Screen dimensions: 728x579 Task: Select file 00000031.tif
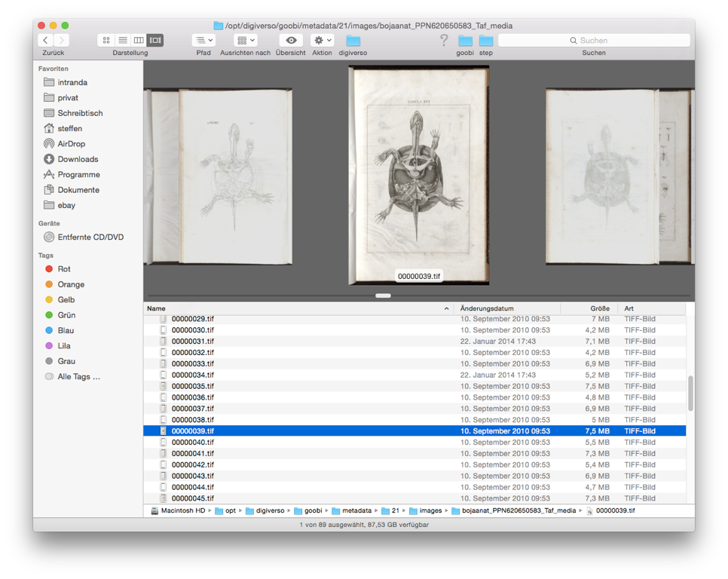414,342
